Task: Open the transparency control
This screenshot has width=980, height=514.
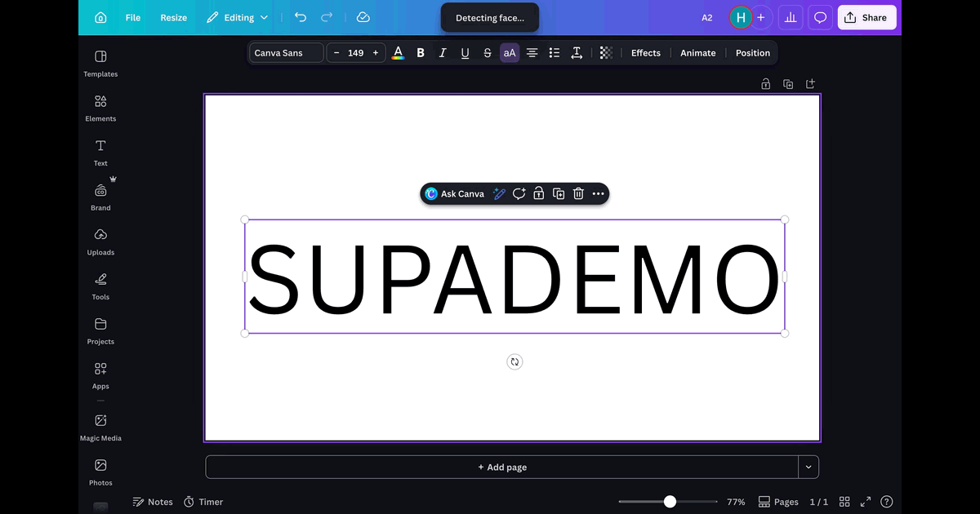Action: [606, 53]
